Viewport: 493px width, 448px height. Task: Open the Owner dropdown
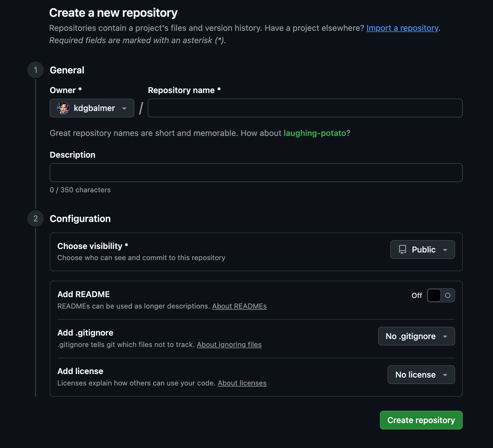pos(92,108)
